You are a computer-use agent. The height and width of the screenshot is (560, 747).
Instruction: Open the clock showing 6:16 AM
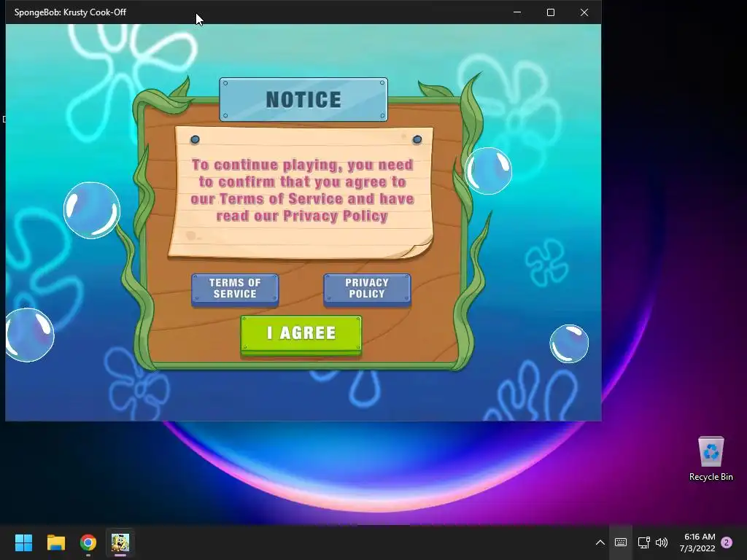pos(697,542)
